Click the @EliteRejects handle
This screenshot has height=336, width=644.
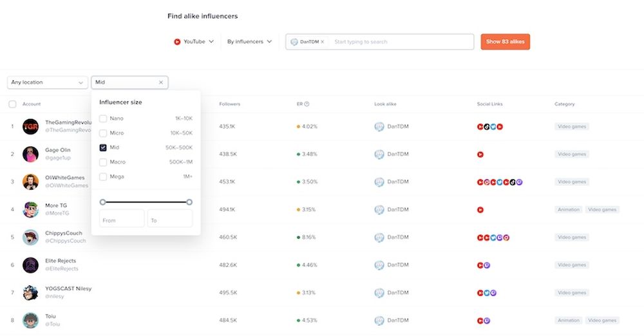[62, 268]
